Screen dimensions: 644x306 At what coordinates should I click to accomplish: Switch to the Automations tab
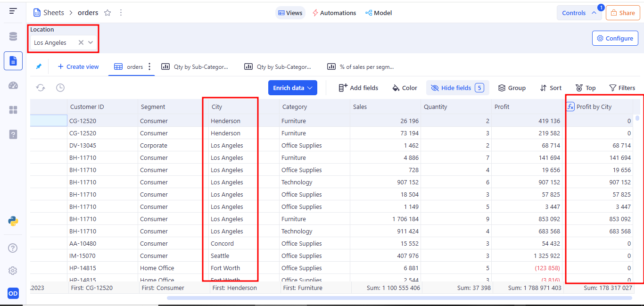coord(334,13)
